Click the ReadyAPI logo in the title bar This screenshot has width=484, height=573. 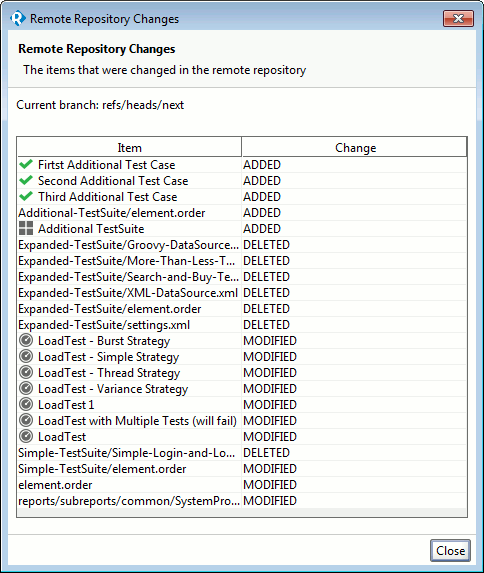[x=18, y=18]
